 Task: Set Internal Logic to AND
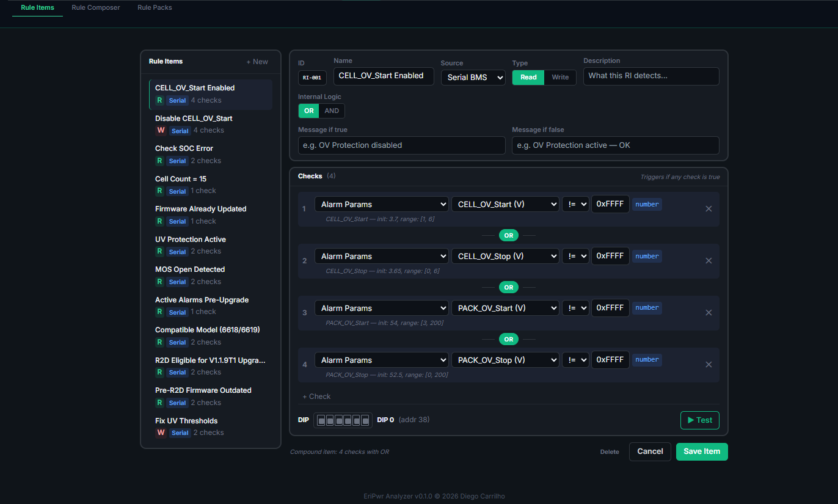coord(332,111)
